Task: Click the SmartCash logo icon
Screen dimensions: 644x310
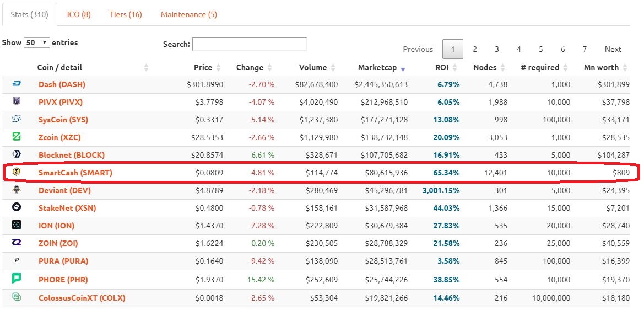Action: 17,172
